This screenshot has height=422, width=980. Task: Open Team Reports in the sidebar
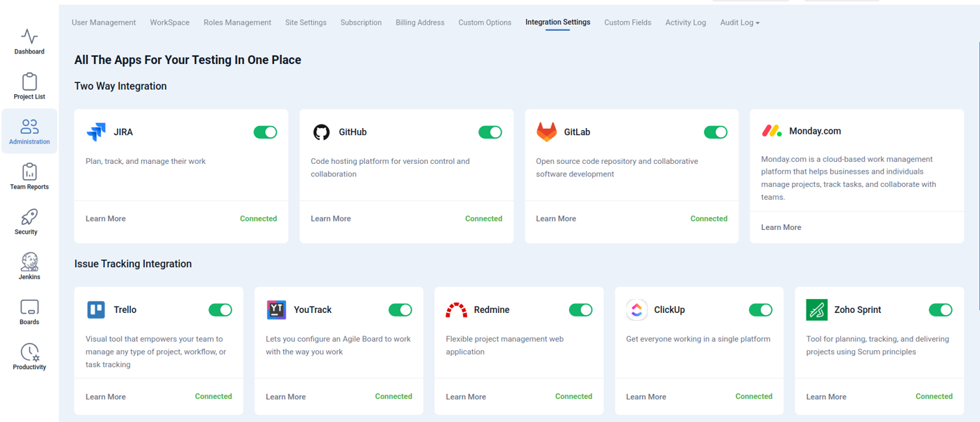tap(30, 172)
